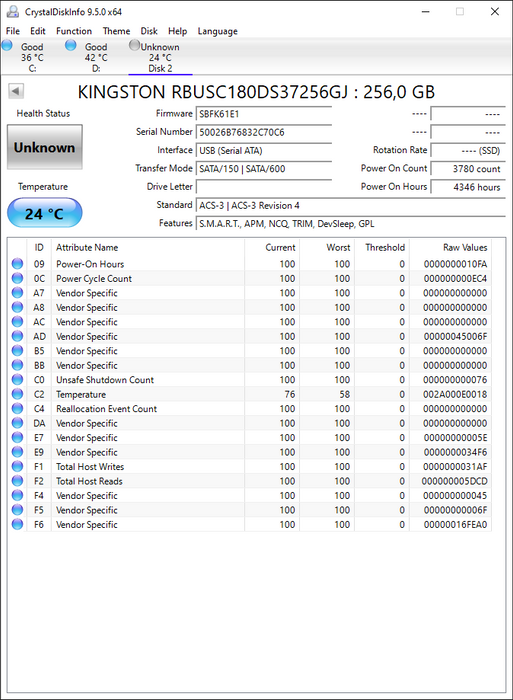
Task: Open the File menu
Action: point(13,31)
